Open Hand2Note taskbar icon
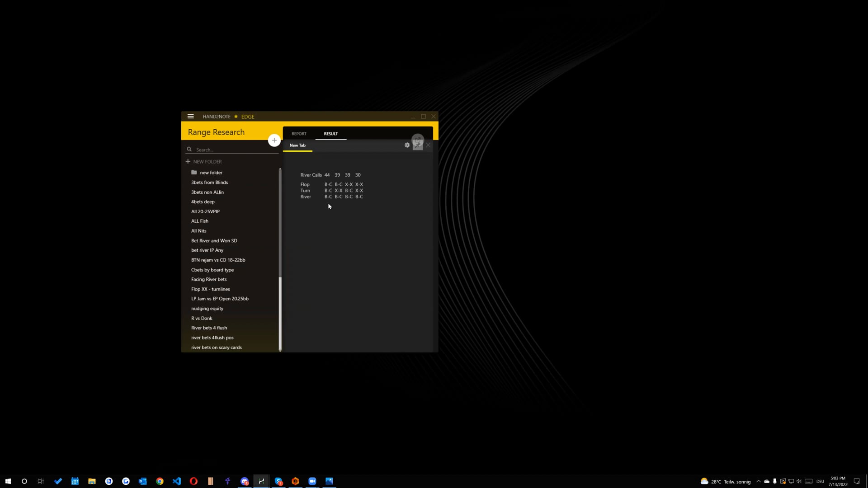The image size is (868, 488). pyautogui.click(x=261, y=481)
